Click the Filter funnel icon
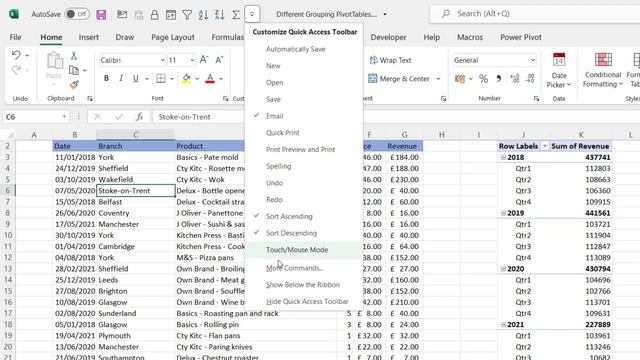 point(187,15)
